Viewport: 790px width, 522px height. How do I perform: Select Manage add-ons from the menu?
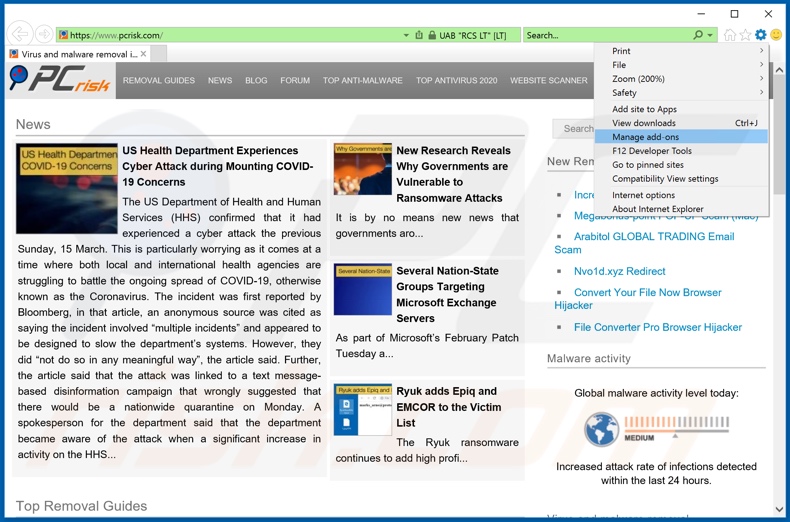[x=645, y=137]
